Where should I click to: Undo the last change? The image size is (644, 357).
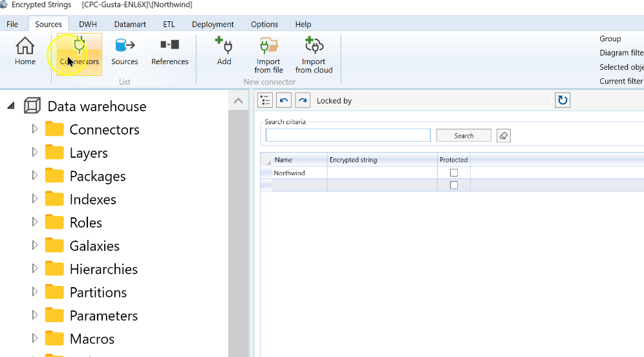tap(284, 100)
